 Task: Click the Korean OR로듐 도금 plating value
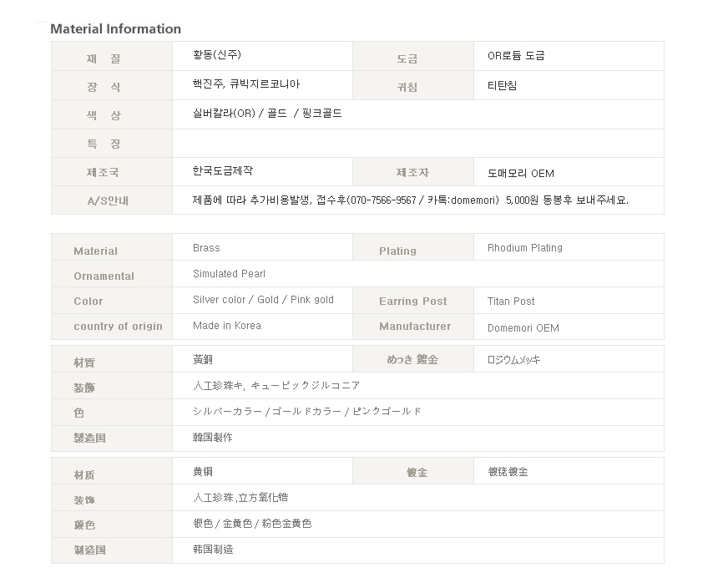(x=516, y=56)
